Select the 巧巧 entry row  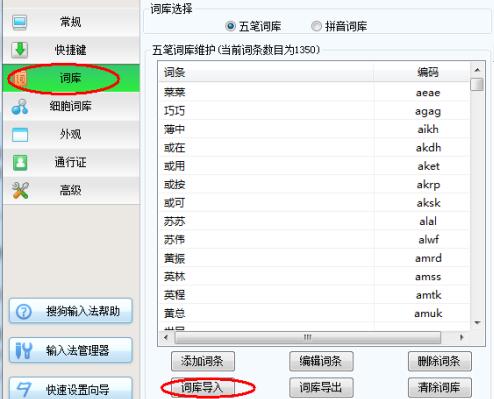pos(314,111)
